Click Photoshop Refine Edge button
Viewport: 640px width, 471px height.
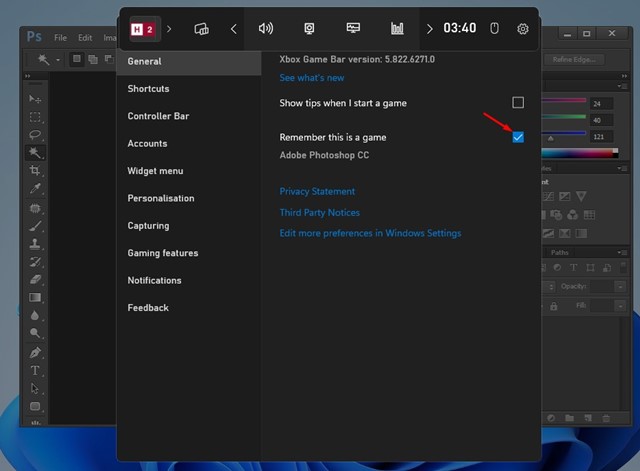coord(574,60)
